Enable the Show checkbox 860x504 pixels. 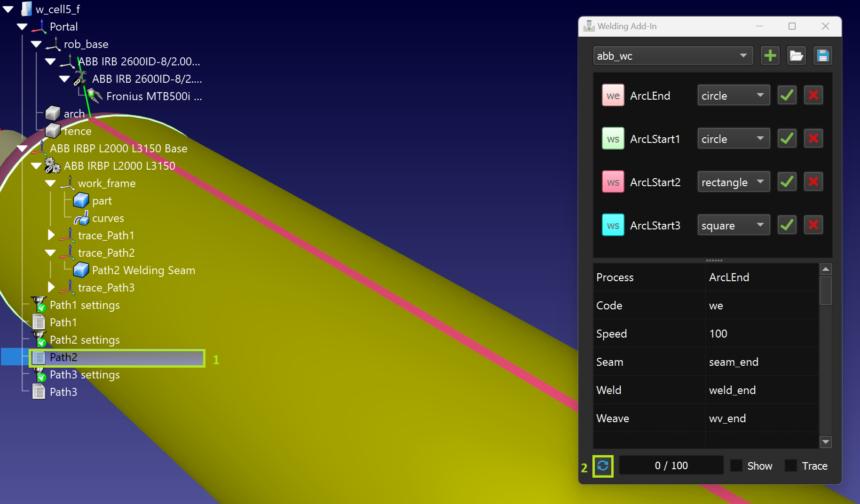tap(737, 466)
